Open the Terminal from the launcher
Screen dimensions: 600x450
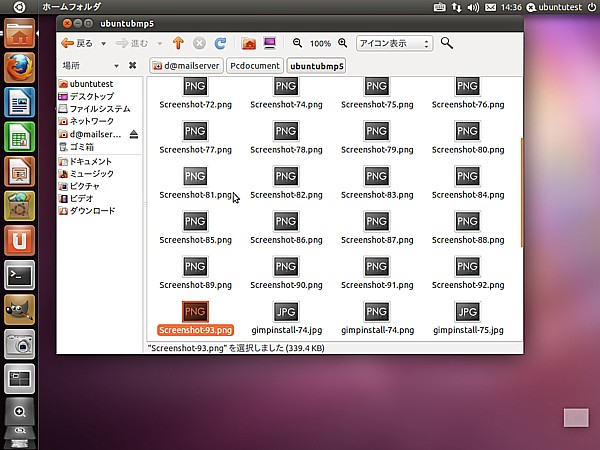pyautogui.click(x=19, y=275)
